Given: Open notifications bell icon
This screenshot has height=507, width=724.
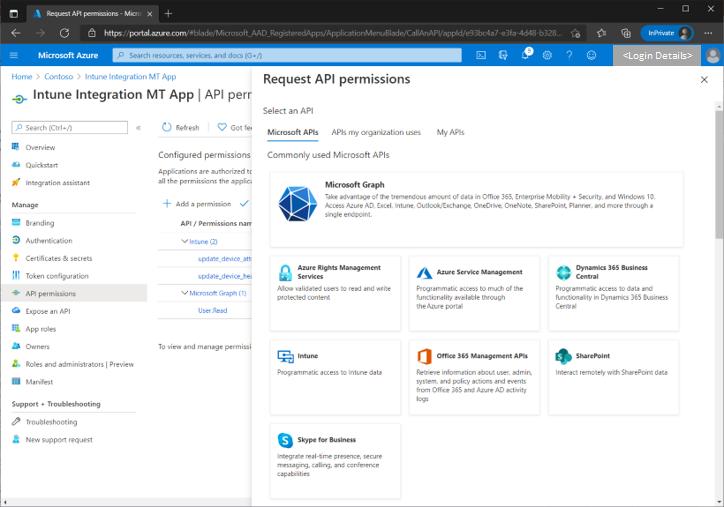Looking at the screenshot, I should click(525, 54).
